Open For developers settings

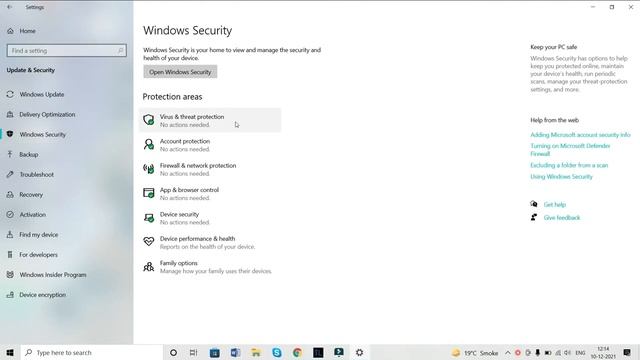coord(38,255)
